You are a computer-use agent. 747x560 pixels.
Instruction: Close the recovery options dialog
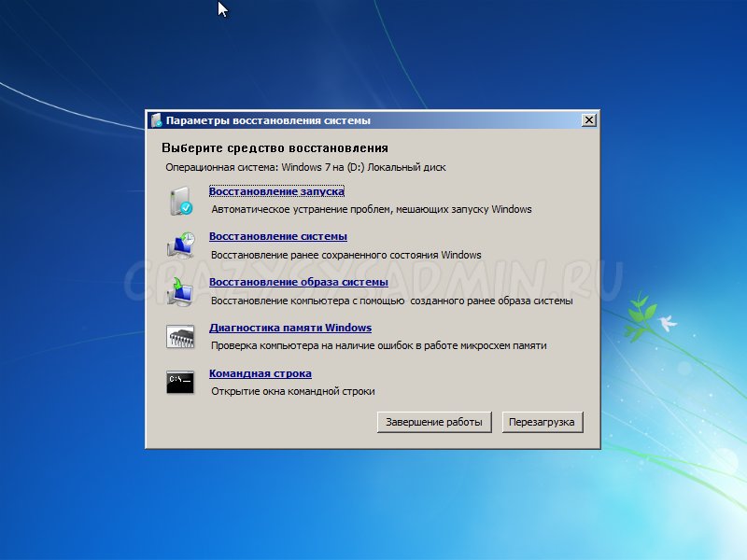click(589, 119)
